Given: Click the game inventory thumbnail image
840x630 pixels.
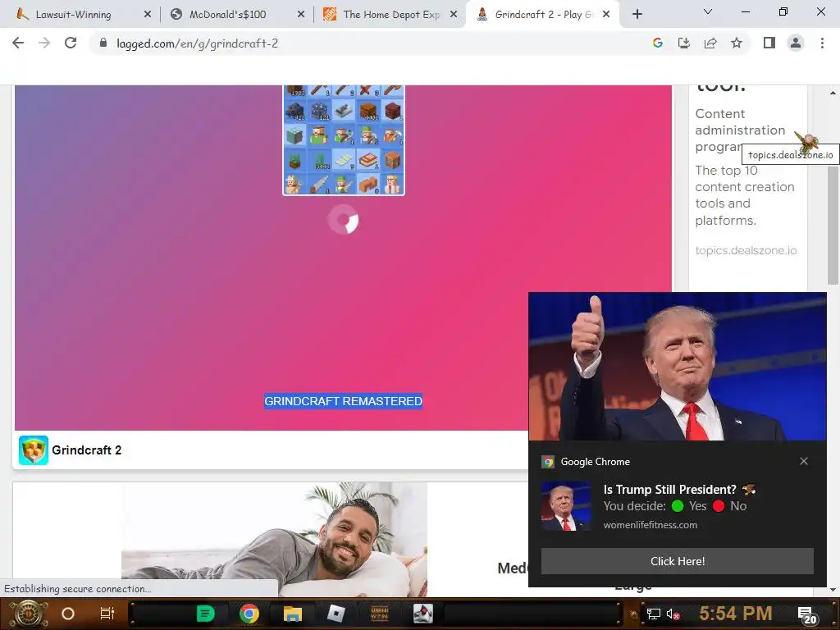Looking at the screenshot, I should click(344, 139).
